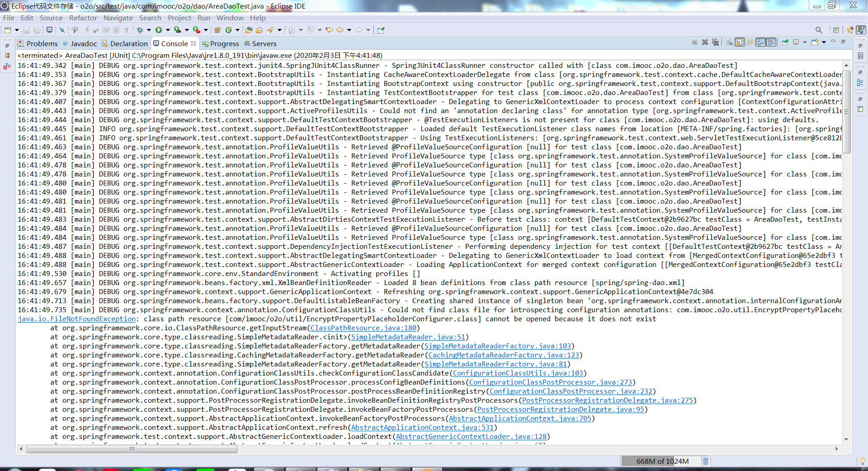The image size is (868, 471).
Task: Open the Refactor menu
Action: tap(83, 18)
